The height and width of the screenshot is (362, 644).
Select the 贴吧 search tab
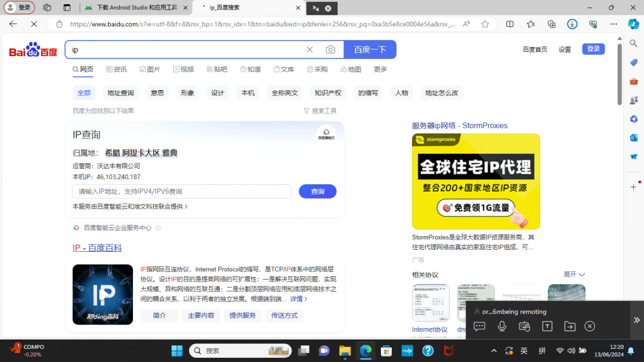[217, 69]
